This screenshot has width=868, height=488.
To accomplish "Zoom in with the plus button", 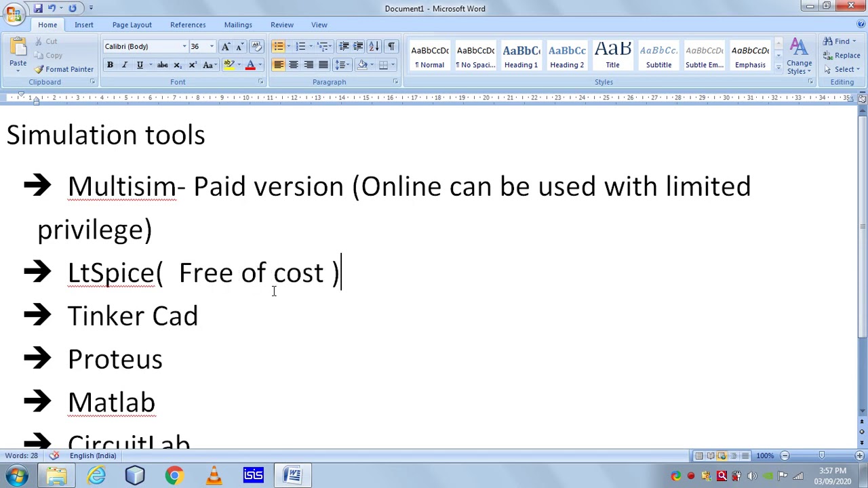I will click(860, 455).
